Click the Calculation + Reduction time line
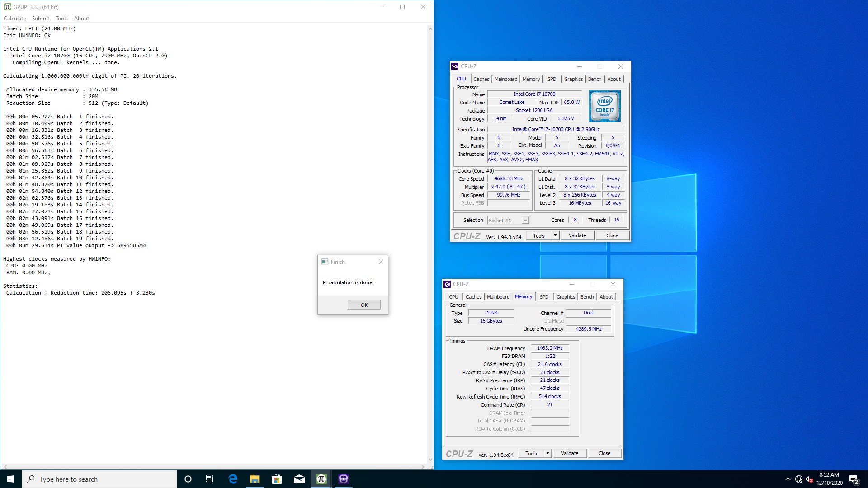This screenshot has height=488, width=868. coord(80,293)
